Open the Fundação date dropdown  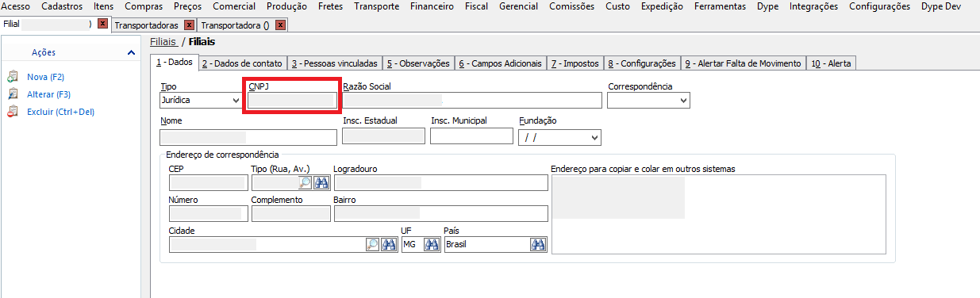tap(595, 138)
